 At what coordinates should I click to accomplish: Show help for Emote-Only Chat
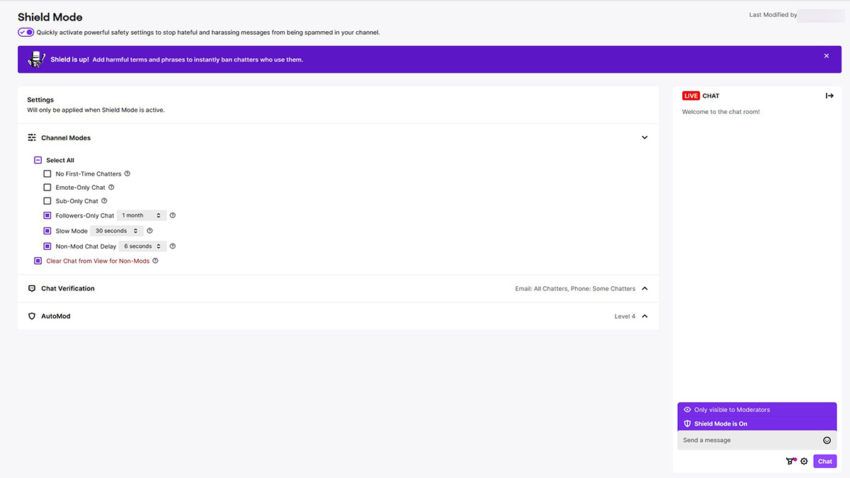click(x=111, y=187)
